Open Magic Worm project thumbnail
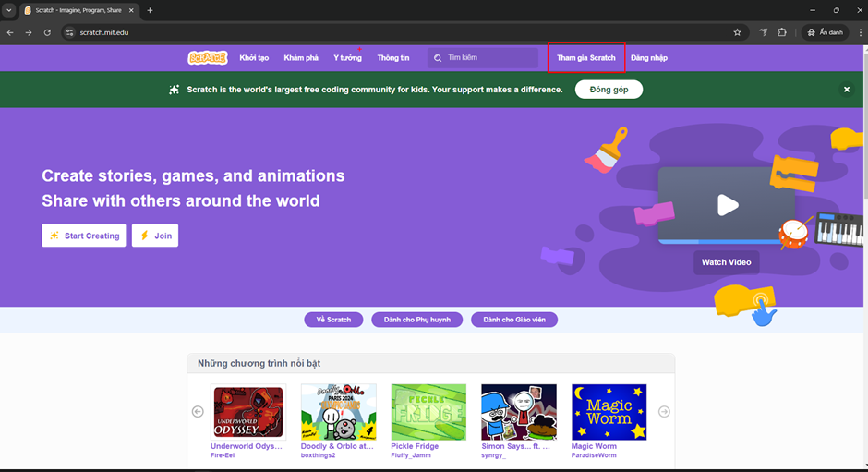The image size is (868, 472). pos(609,412)
